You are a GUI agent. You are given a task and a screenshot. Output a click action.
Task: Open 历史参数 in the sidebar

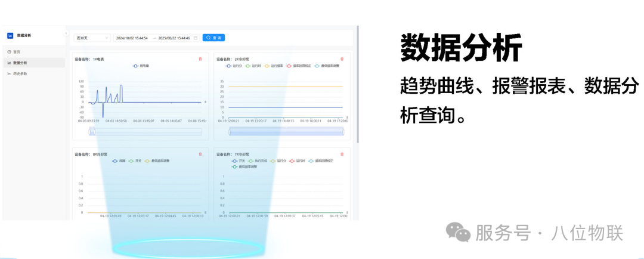pyautogui.click(x=33, y=73)
